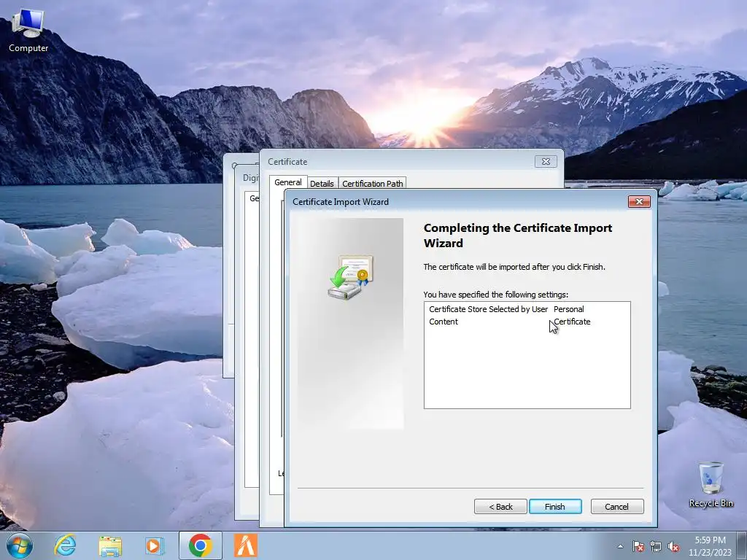Screen dimensions: 747x560
Task: Click the Show desktop strip
Action: tap(742, 545)
